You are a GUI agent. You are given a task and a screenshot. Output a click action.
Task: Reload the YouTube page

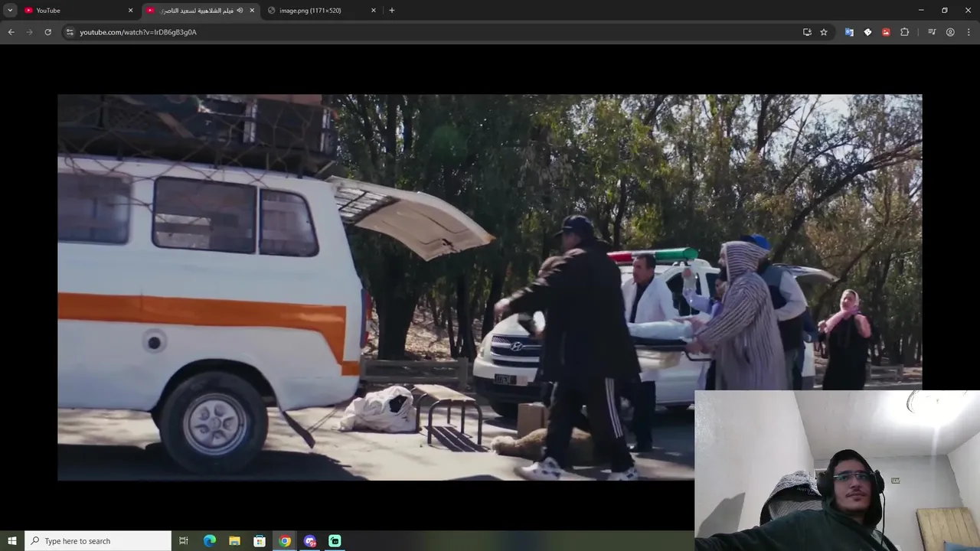47,32
